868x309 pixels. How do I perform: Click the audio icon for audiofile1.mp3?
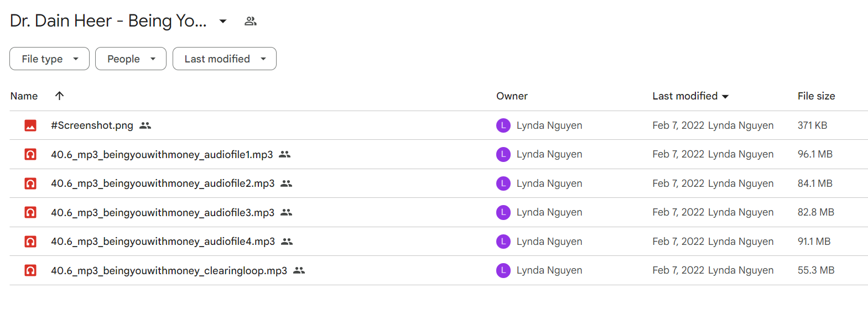point(30,154)
